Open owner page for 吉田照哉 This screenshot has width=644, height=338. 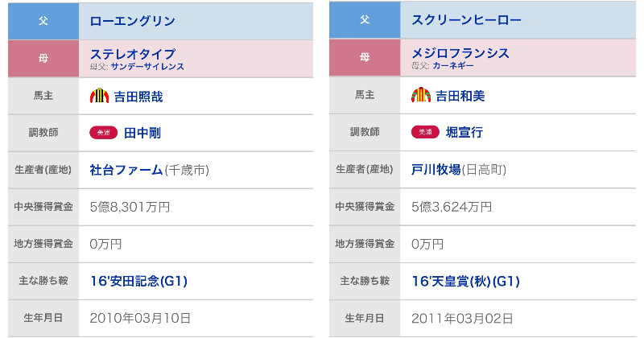click(138, 97)
